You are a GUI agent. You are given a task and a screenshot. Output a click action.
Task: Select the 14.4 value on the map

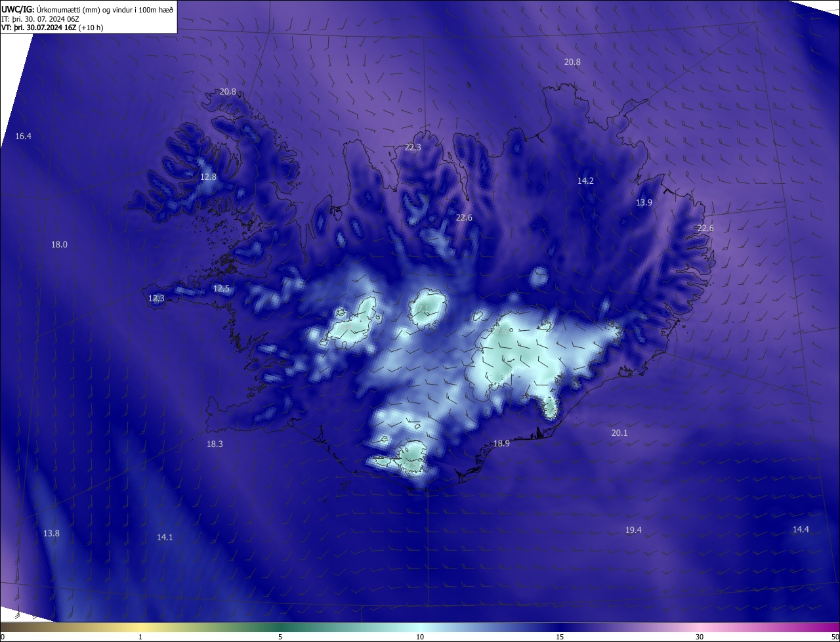click(801, 529)
